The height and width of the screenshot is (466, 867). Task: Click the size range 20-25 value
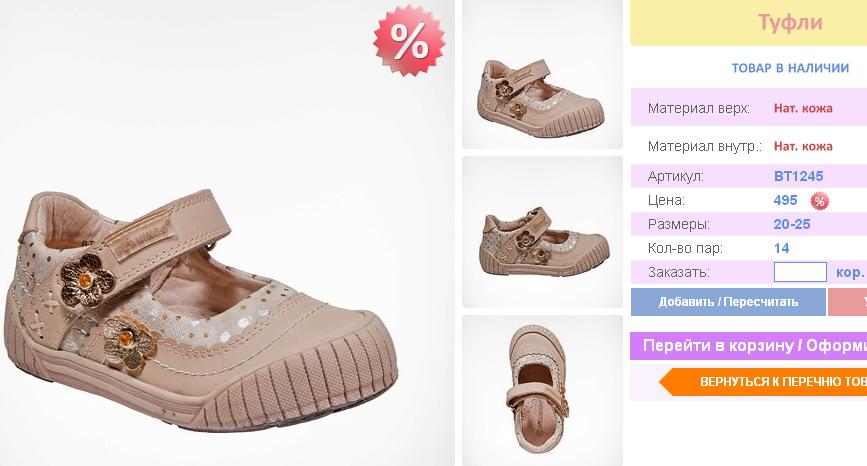click(x=792, y=224)
